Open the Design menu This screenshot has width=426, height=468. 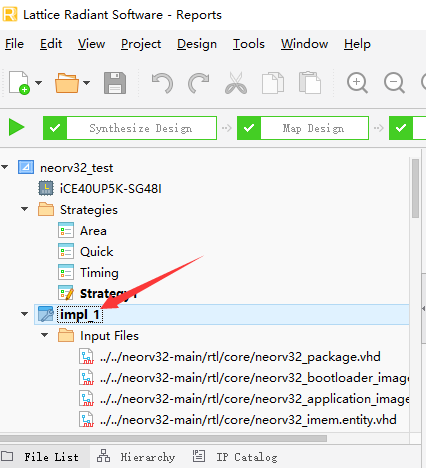pyautogui.click(x=197, y=44)
